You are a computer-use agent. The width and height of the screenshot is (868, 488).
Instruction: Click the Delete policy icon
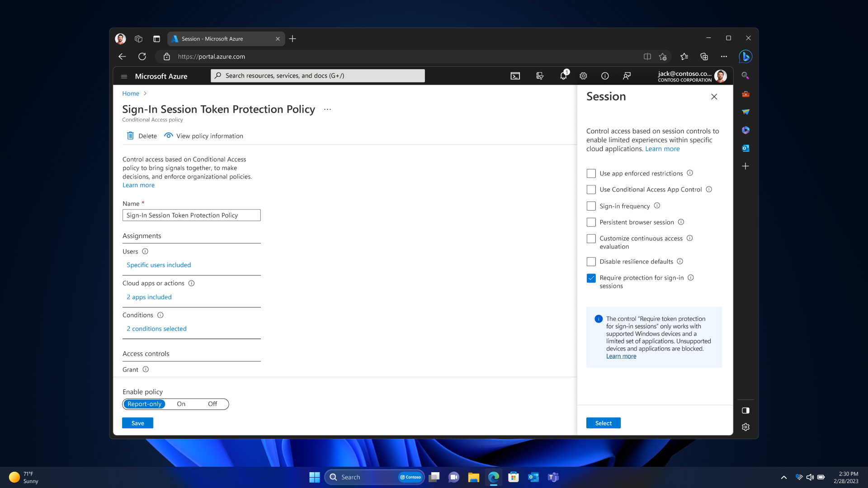tap(131, 136)
